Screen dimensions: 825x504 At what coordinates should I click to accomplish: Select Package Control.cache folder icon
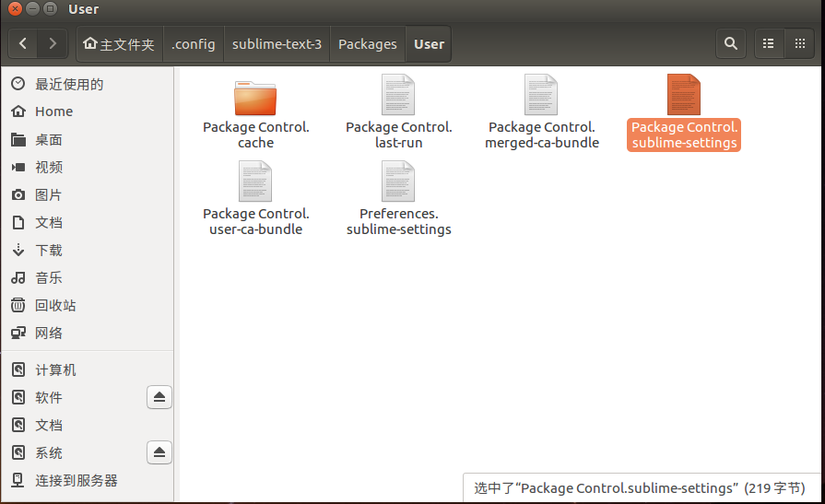tap(255, 98)
